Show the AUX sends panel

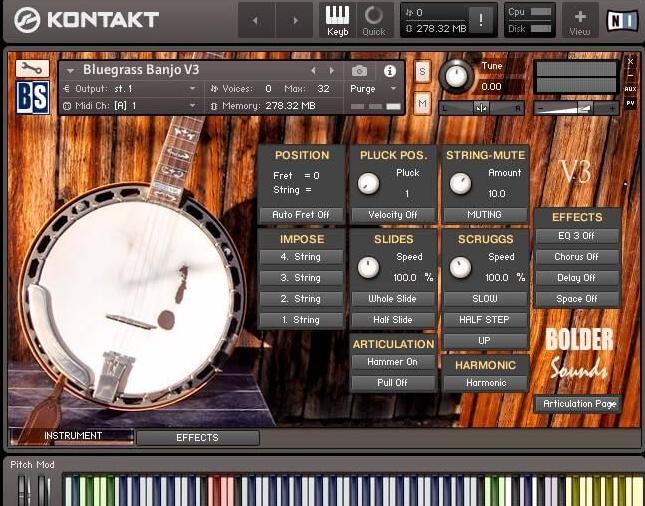pyautogui.click(x=630, y=89)
